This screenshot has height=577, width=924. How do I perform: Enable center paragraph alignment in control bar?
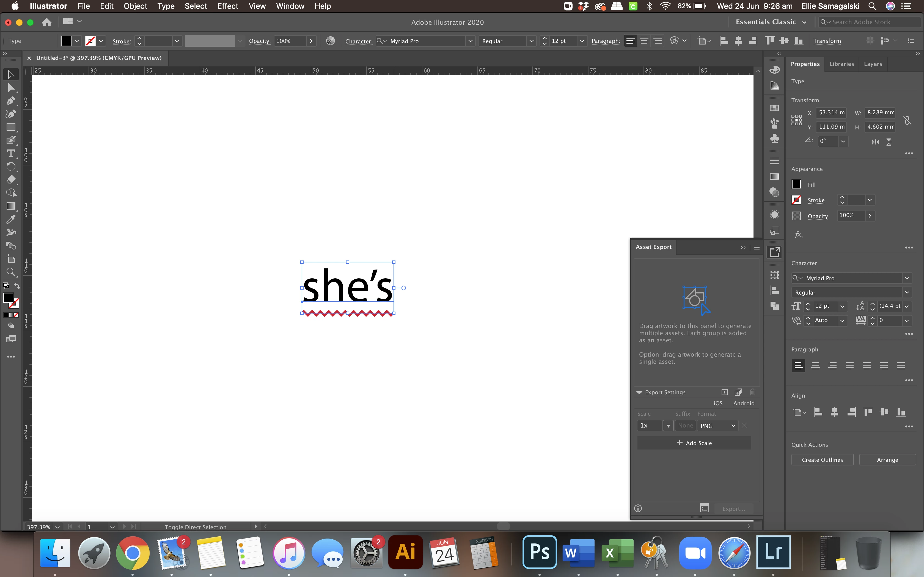pos(644,41)
